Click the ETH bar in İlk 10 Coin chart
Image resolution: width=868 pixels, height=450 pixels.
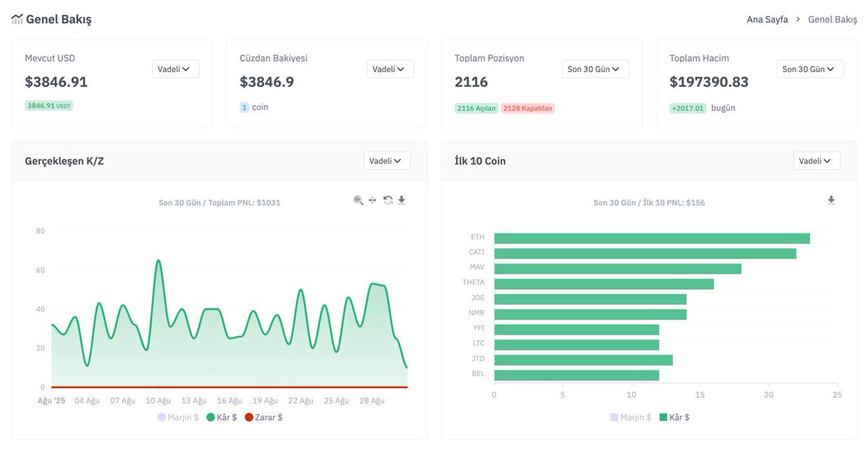652,238
